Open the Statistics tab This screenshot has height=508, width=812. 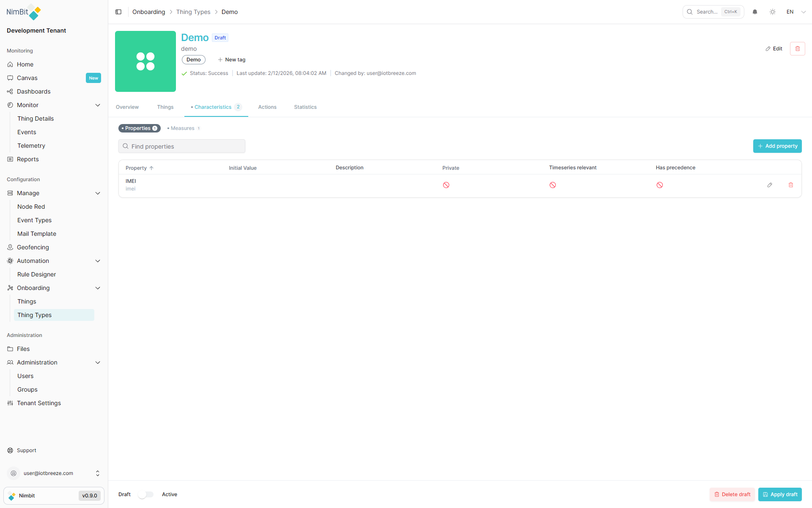[x=305, y=107]
